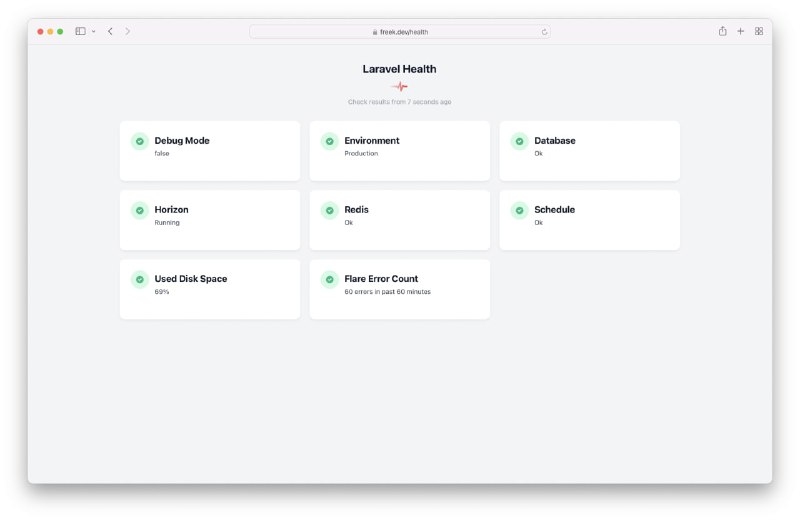
Task: Click the green check icon for Horizon
Action: [x=140, y=210]
